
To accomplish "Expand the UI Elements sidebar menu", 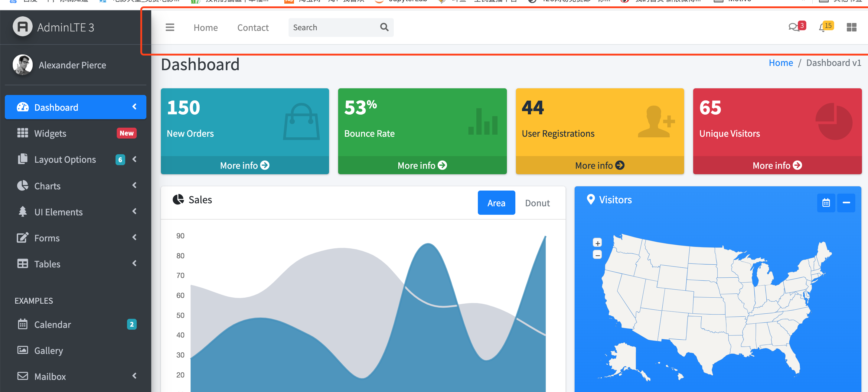I will click(x=58, y=212).
